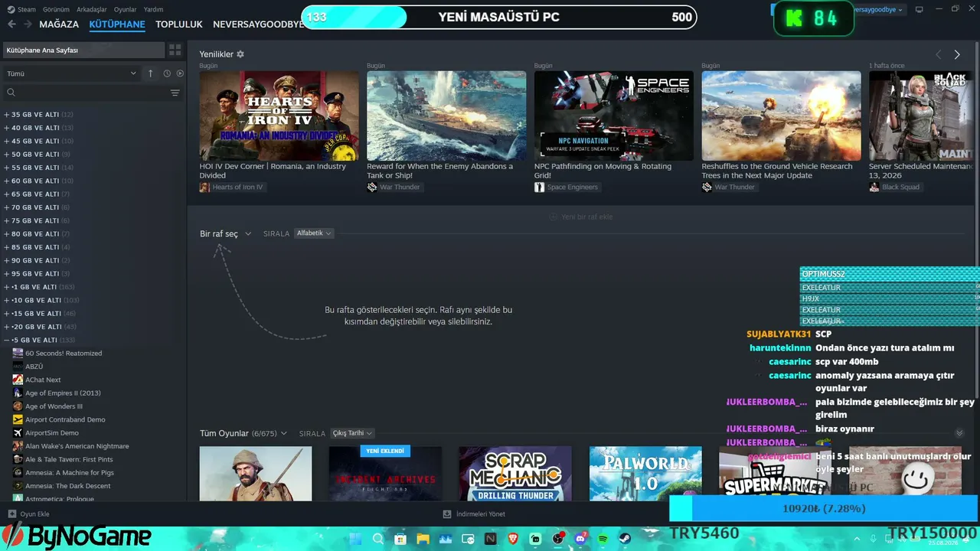The height and width of the screenshot is (551, 980).
Task: Sort library by recent activity clock icon
Action: point(167,73)
